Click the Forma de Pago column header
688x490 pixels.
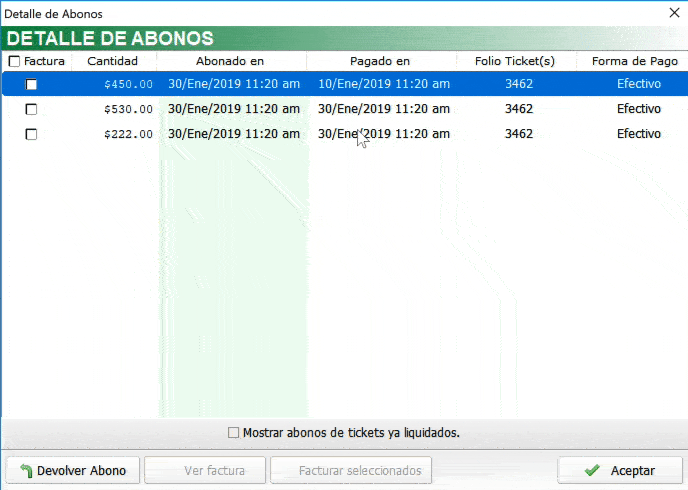tap(634, 61)
